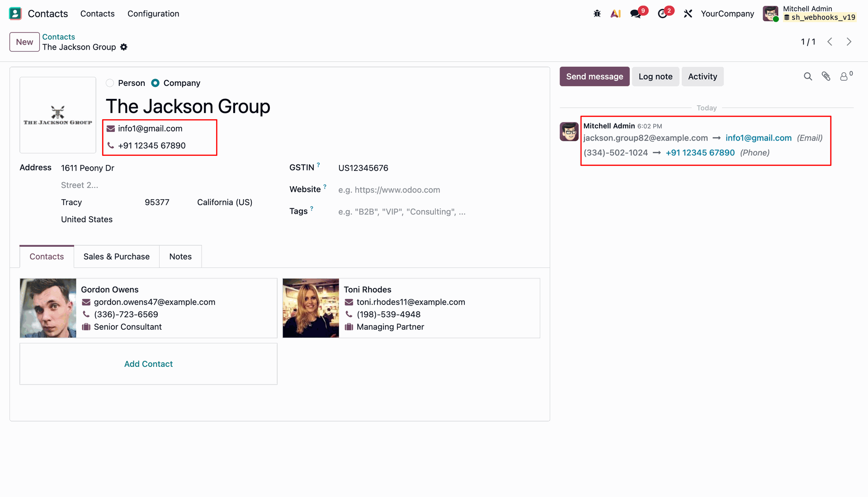Click the phone icon beside +91 12345 67890
868x497 pixels.
pos(111,145)
